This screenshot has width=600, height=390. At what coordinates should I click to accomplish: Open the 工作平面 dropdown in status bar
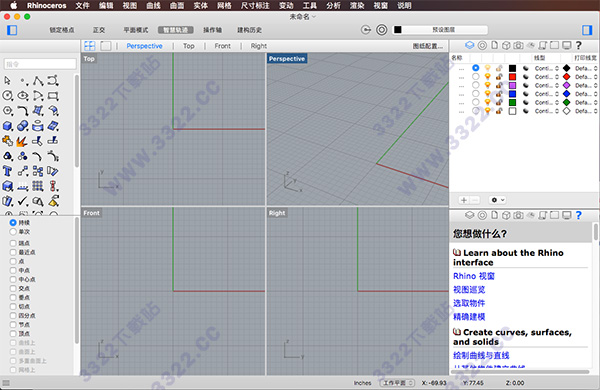(x=397, y=383)
